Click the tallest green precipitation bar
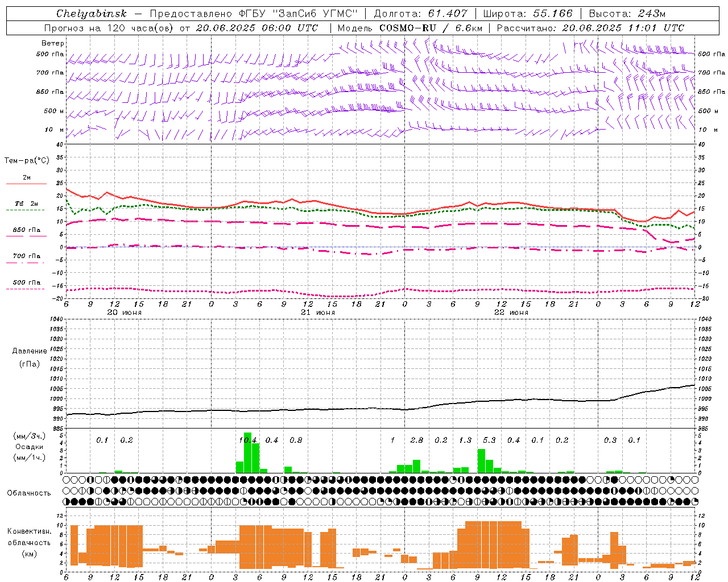728x582 pixels. point(247,452)
